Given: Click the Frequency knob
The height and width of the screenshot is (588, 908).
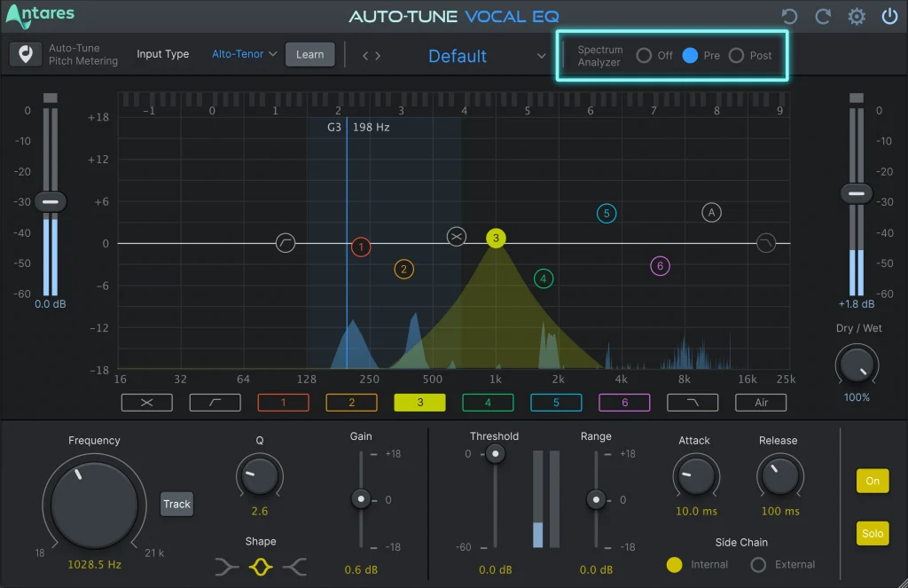Looking at the screenshot, I should pyautogui.click(x=94, y=506).
